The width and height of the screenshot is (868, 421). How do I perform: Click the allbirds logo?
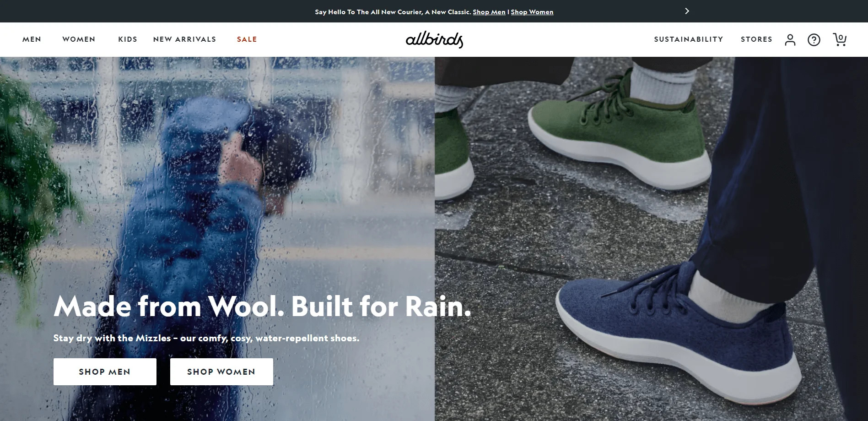[x=435, y=40]
